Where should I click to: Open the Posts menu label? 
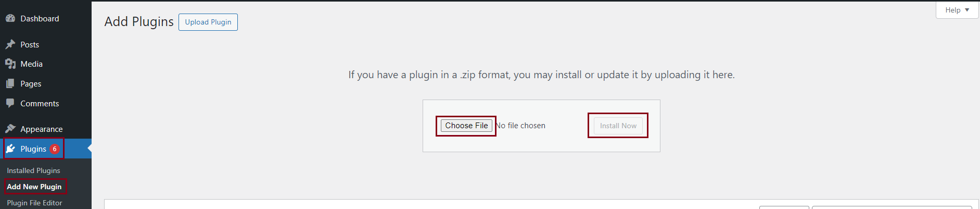(30, 44)
